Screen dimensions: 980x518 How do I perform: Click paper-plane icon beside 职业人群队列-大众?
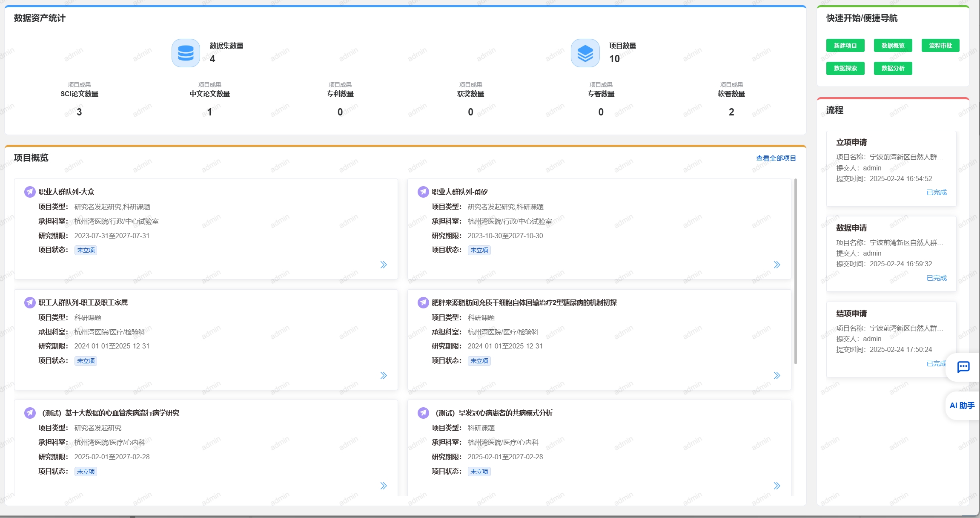[x=30, y=192]
